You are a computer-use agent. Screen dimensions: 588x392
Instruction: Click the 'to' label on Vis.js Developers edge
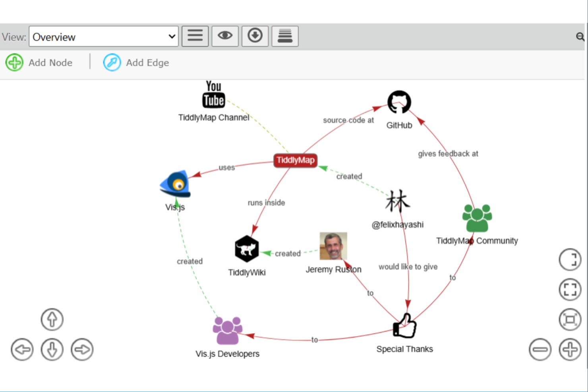click(x=315, y=340)
